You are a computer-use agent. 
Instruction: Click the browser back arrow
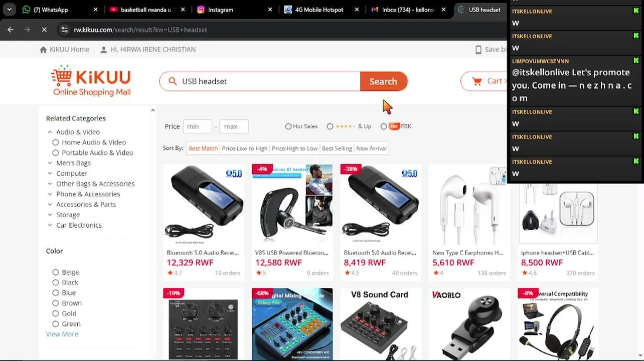click(11, 30)
